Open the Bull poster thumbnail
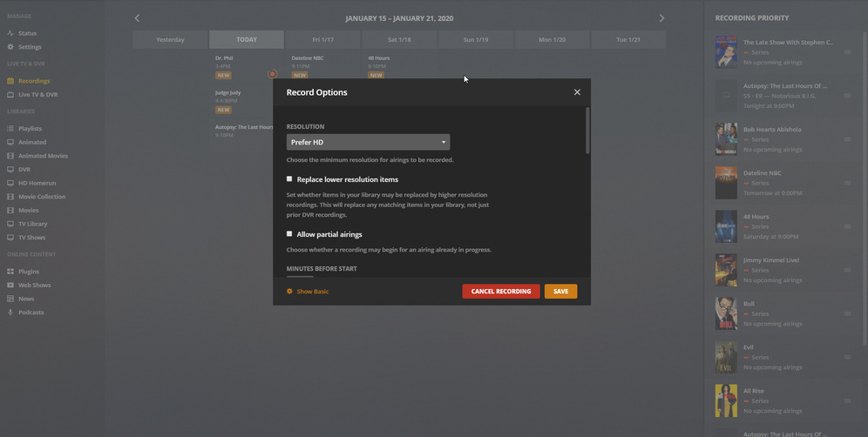 click(726, 313)
